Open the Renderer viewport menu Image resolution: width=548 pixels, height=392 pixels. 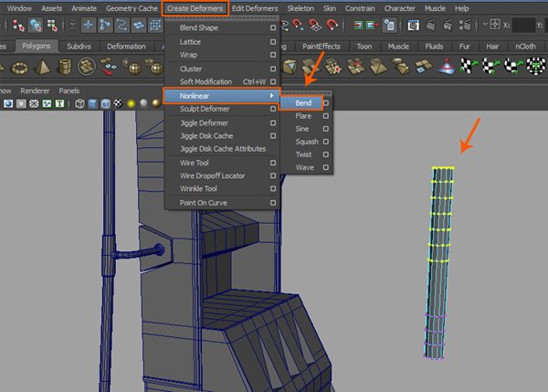pos(35,91)
